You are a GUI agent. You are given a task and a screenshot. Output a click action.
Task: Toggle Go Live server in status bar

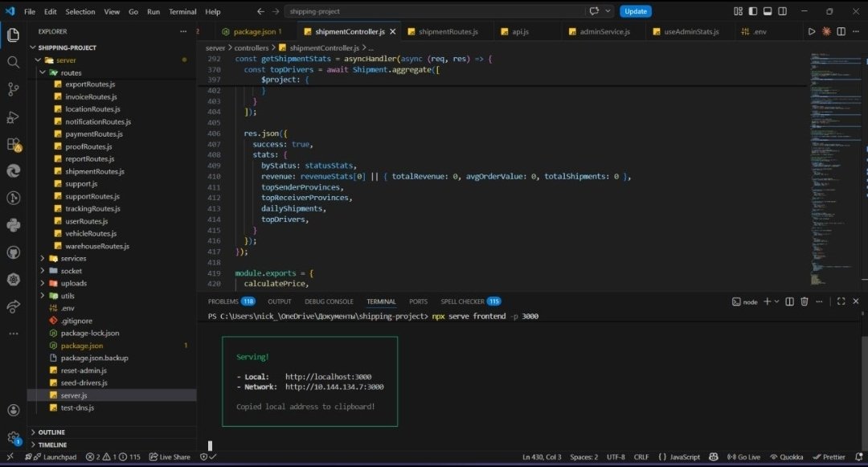[743, 457]
